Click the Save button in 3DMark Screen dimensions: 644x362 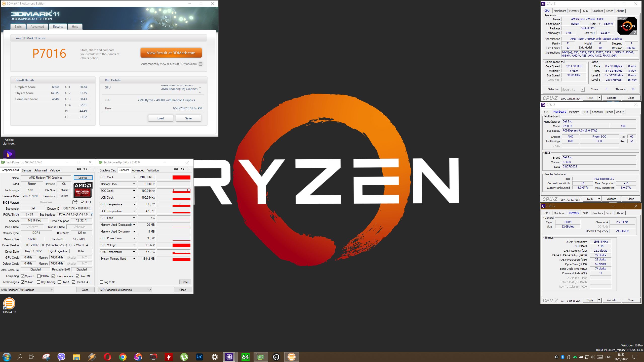click(188, 118)
